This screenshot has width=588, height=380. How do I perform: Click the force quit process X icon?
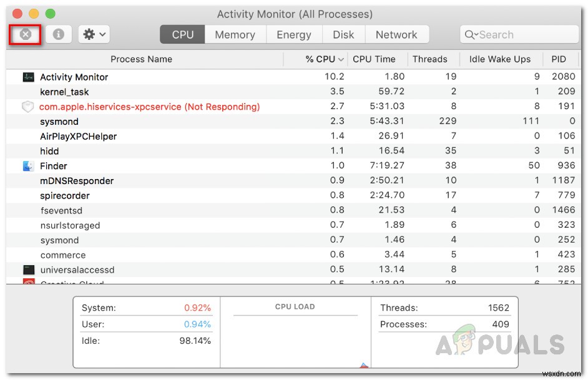pyautogui.click(x=25, y=34)
